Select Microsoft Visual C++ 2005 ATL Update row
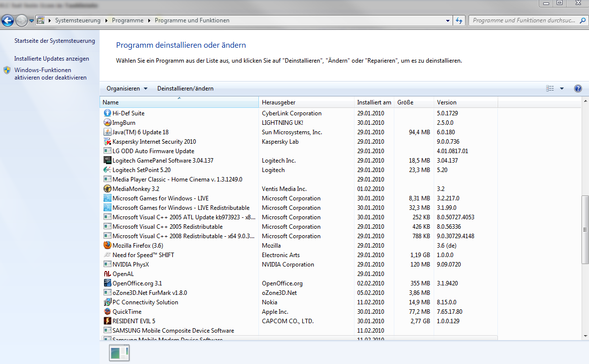 pos(299,217)
